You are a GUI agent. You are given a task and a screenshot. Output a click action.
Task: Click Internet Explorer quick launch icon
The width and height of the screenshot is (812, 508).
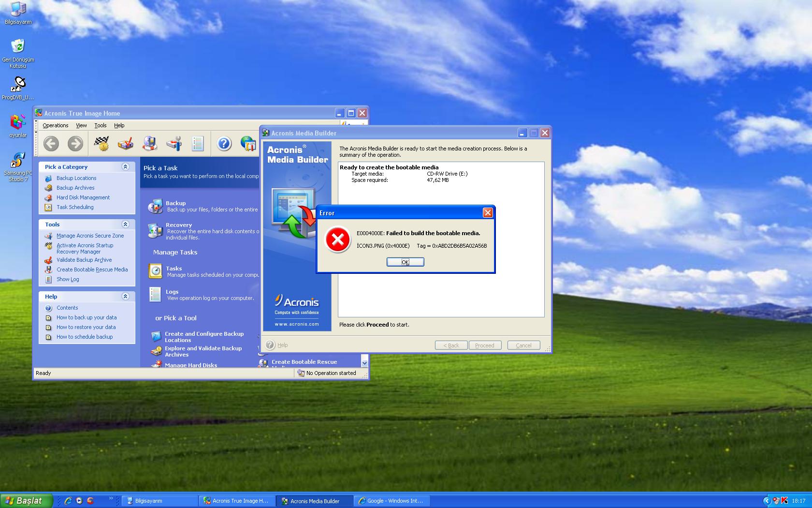[x=68, y=501]
